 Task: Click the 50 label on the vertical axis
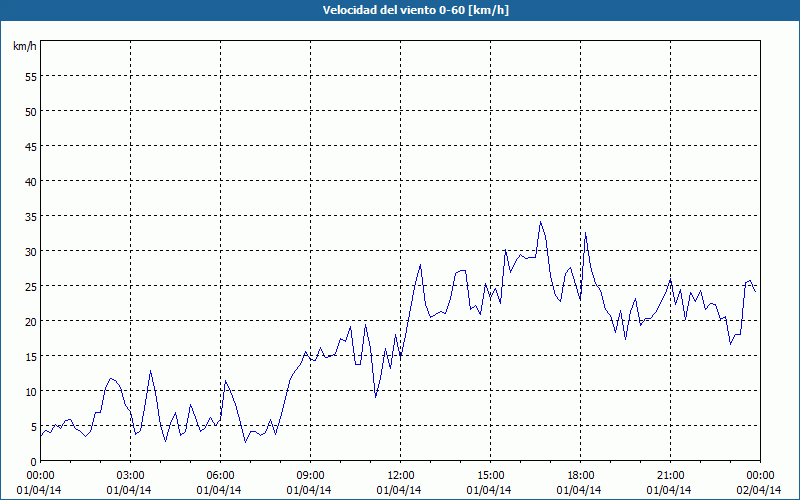pos(31,112)
